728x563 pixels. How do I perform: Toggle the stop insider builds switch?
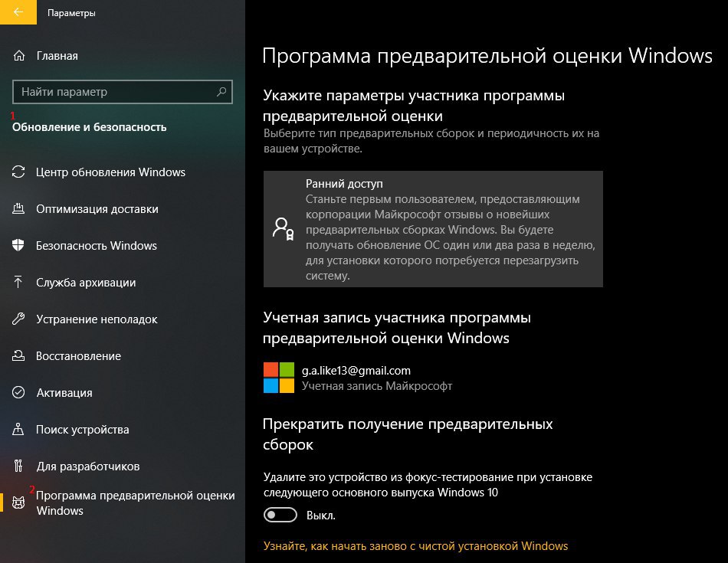[x=280, y=515]
